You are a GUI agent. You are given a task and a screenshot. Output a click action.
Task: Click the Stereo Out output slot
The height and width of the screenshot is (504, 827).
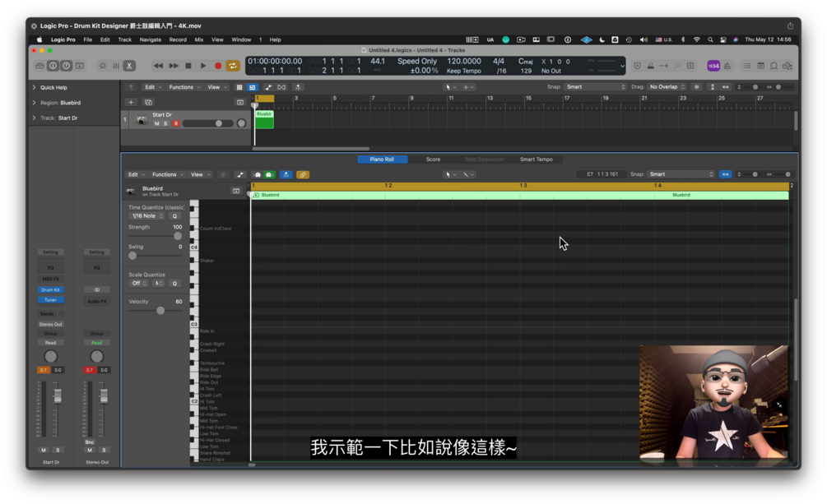(x=51, y=324)
